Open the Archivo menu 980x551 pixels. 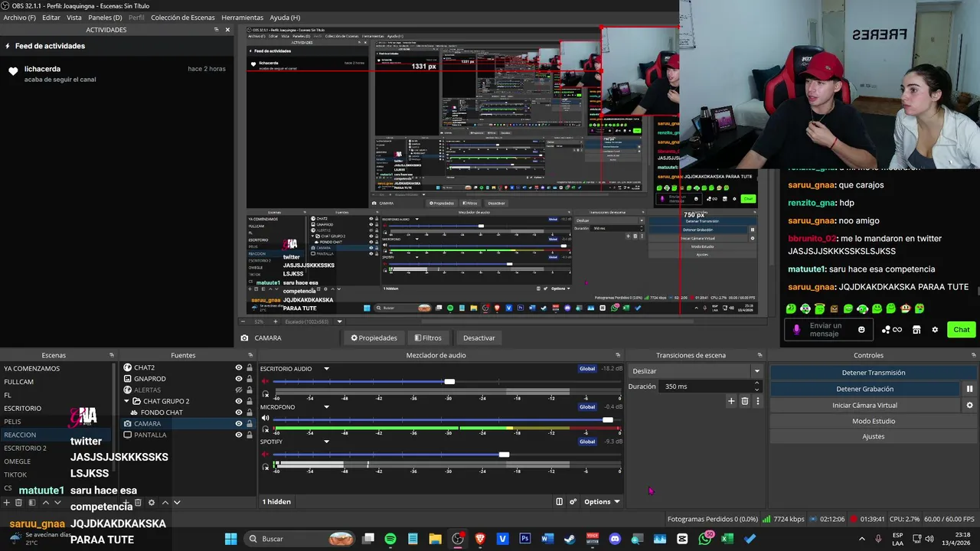click(19, 18)
